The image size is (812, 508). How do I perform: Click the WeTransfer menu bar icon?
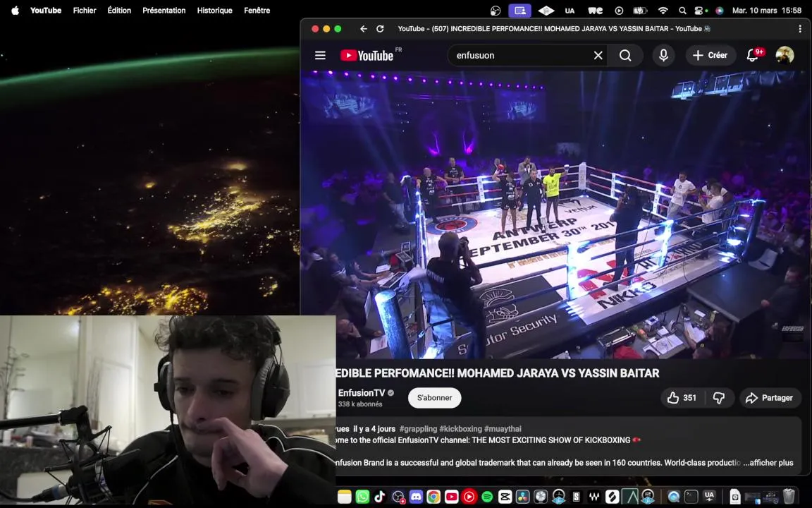point(596,11)
